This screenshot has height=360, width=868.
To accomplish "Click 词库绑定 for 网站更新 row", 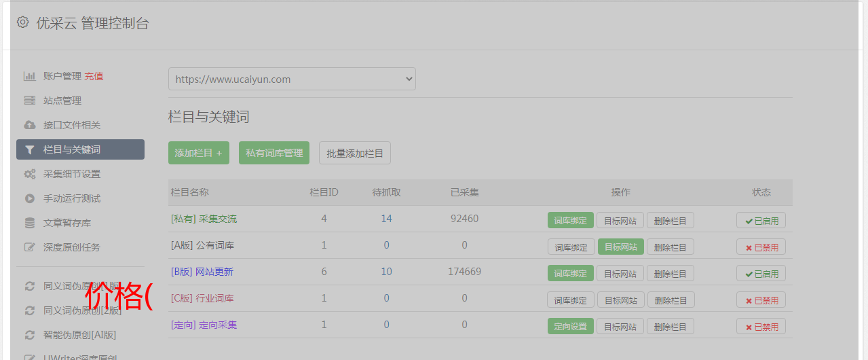I will 571,273.
